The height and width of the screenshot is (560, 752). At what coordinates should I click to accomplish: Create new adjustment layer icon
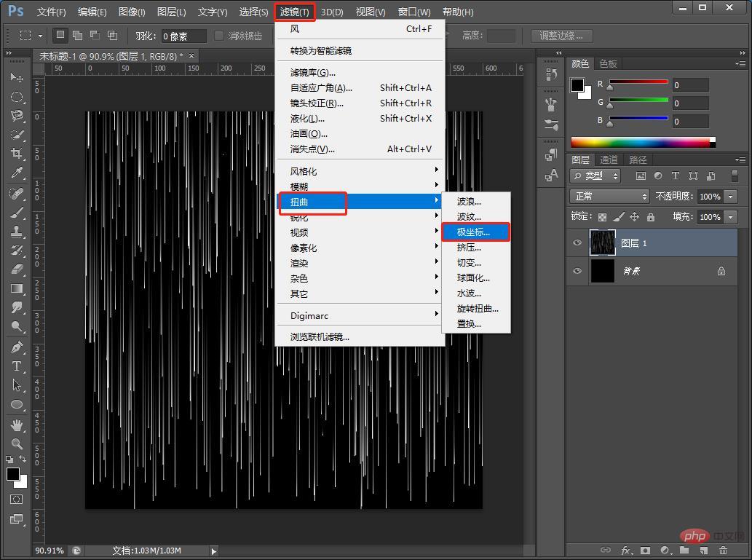tap(665, 550)
